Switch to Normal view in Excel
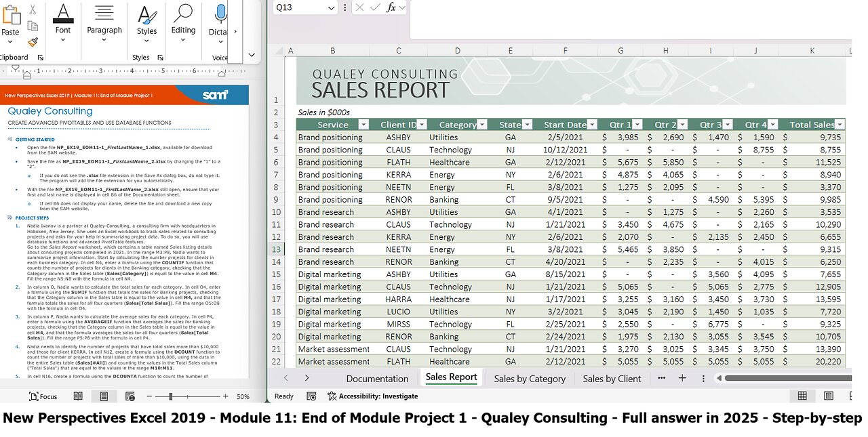 point(802,396)
